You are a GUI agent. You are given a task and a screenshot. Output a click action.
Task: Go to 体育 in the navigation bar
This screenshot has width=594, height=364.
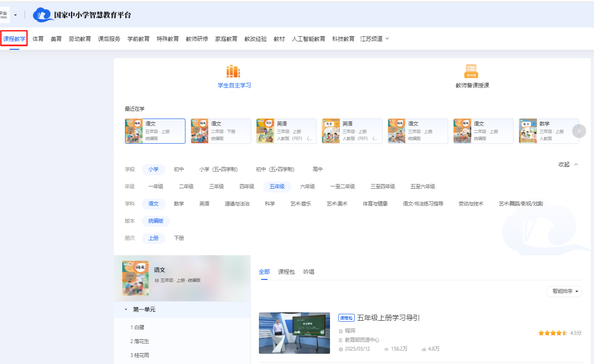[38, 39]
